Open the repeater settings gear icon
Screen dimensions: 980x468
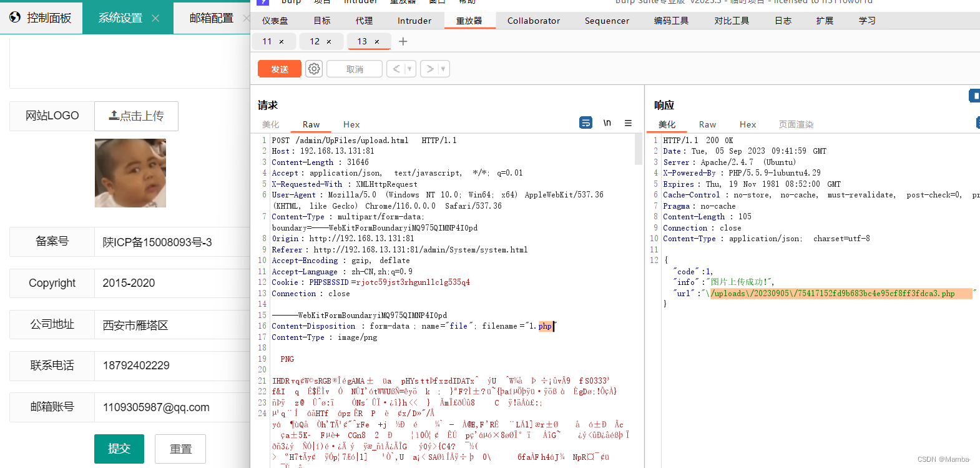pyautogui.click(x=314, y=69)
